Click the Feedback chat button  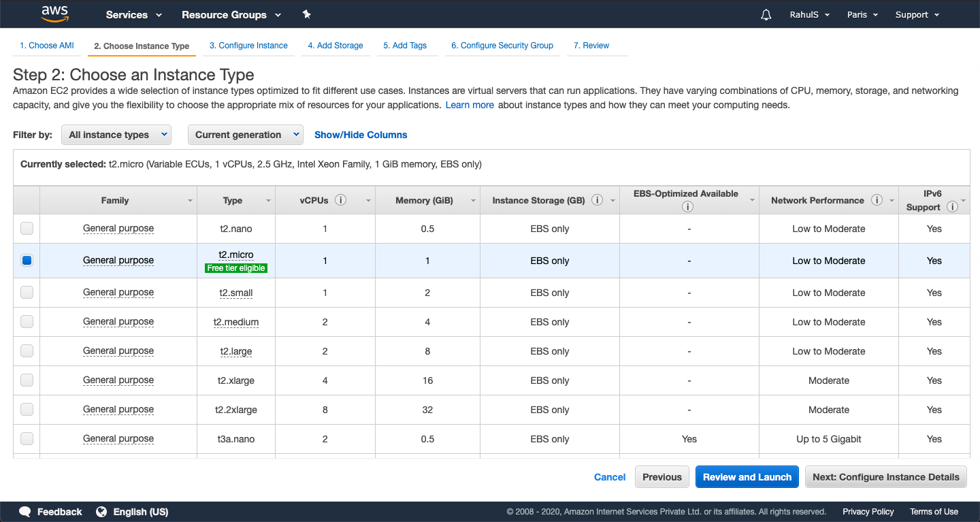(x=51, y=512)
